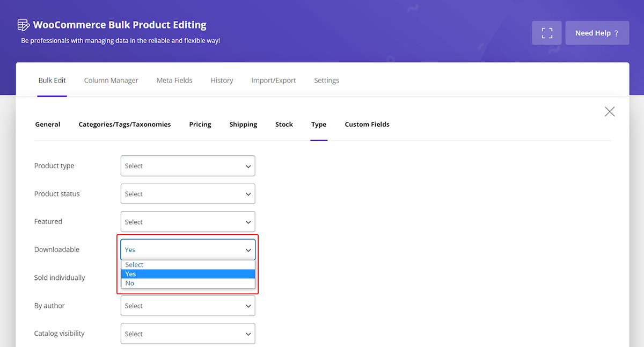Expand the Product status dropdown
Viewport: 644px width, 347px height.
[188, 194]
